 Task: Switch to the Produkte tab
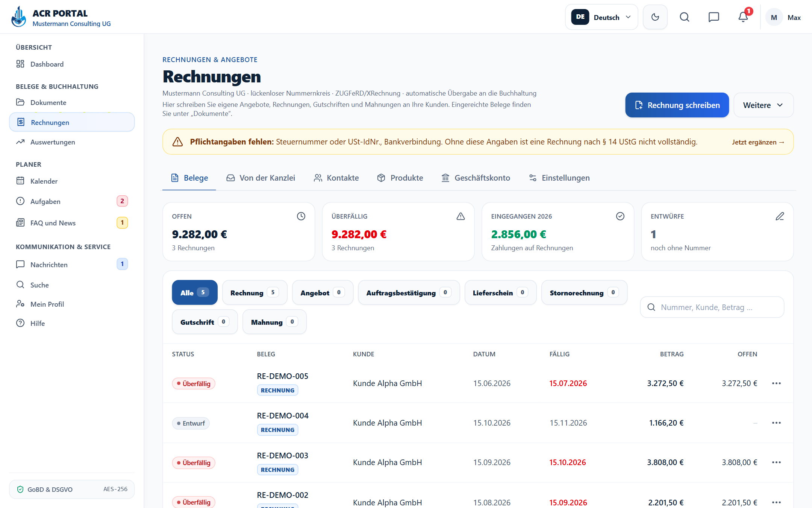pyautogui.click(x=400, y=178)
